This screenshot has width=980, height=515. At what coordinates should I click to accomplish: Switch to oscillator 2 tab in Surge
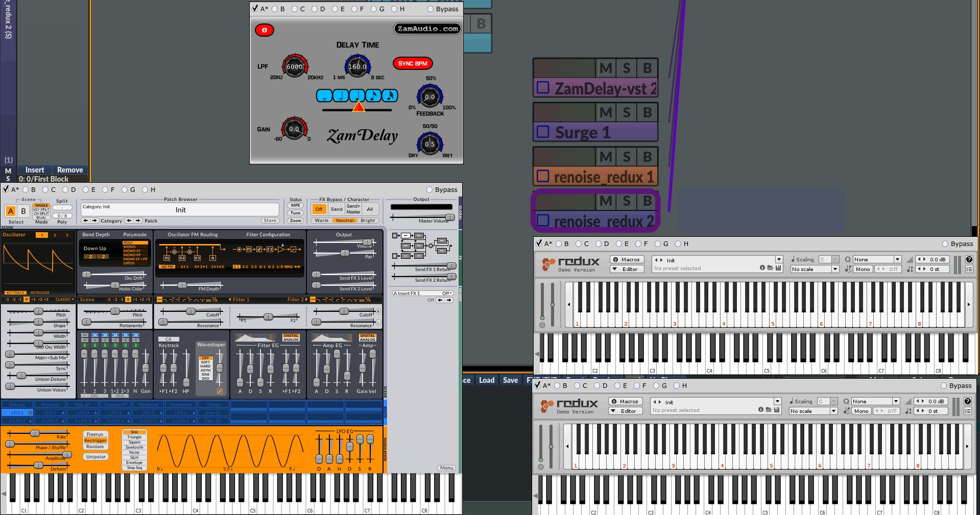pos(55,235)
